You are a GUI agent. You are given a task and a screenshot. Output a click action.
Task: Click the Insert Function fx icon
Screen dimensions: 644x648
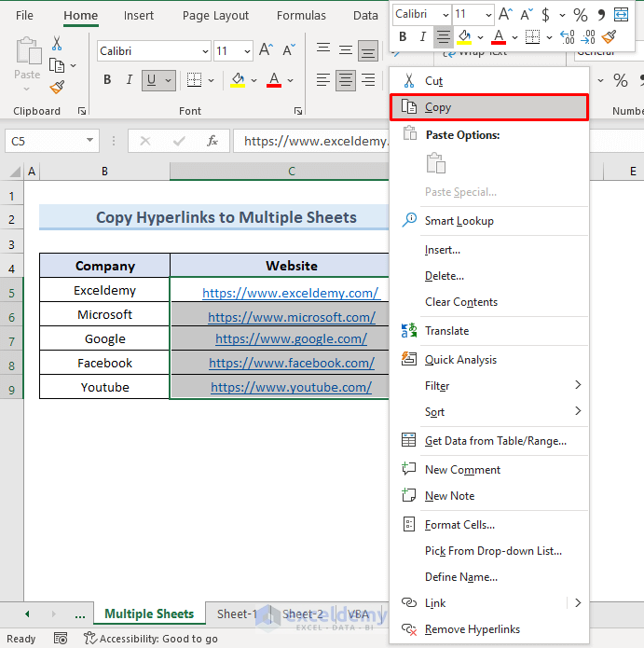pos(212,141)
